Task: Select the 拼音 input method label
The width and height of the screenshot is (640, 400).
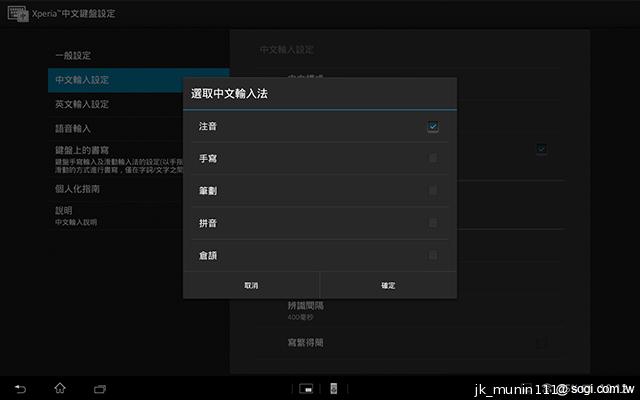Action: tap(208, 223)
